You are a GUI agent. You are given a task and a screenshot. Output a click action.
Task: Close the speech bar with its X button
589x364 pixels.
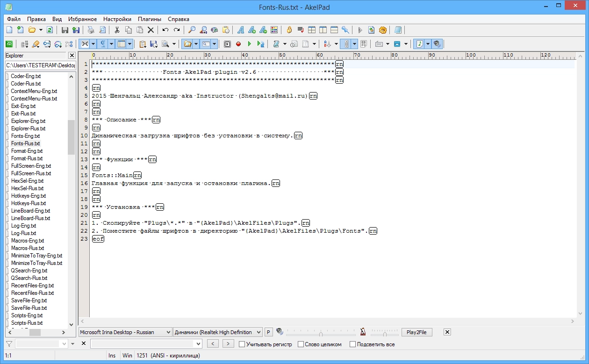447,332
